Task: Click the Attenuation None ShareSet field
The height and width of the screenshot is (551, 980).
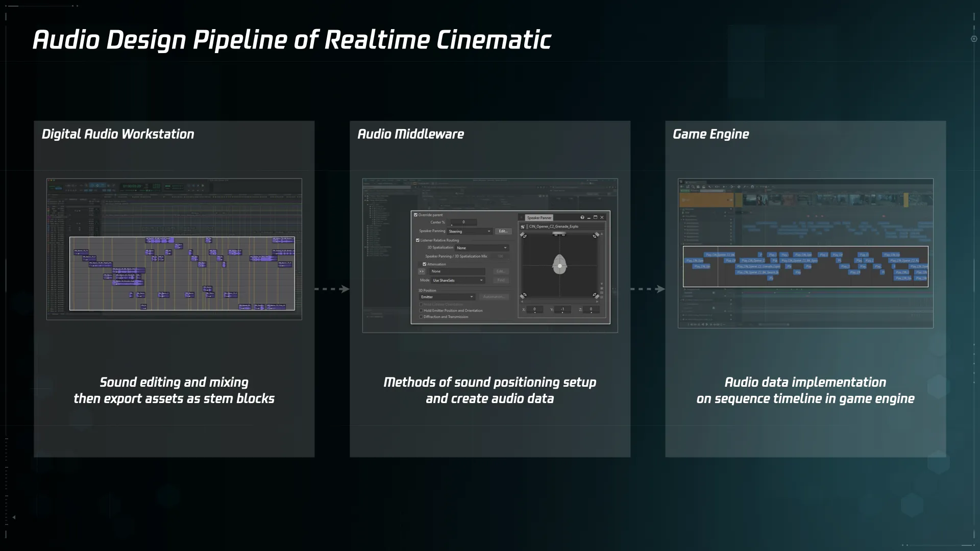Action: [457, 271]
